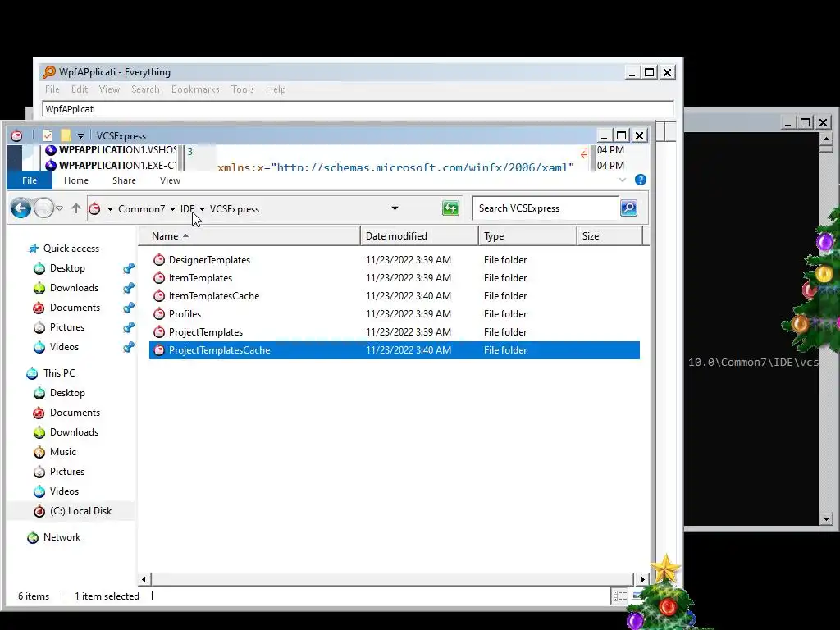Screen dimensions: 840x630
Task: Click the ProjectTemplates folder icon
Action: pos(159,332)
